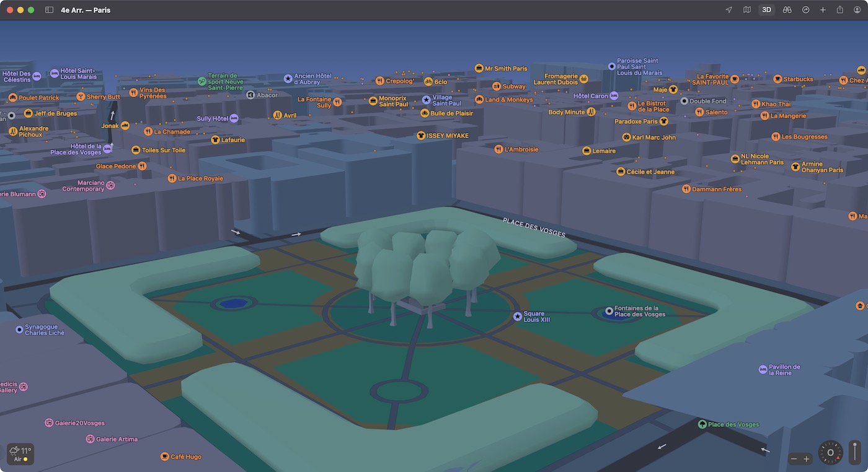Open Armine Ohanyan Paris marker
Image resolution: width=868 pixels, height=472 pixels.
[795, 167]
